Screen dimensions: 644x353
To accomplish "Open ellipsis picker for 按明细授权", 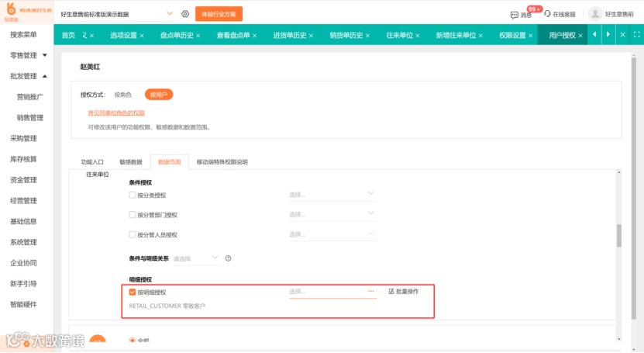I will point(371,292).
